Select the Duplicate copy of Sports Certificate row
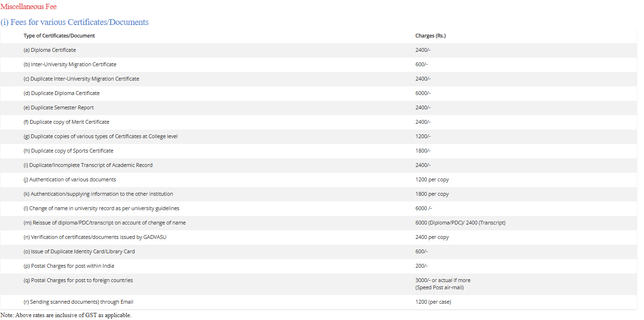This screenshot has width=644, height=320. pyautogui.click(x=68, y=151)
